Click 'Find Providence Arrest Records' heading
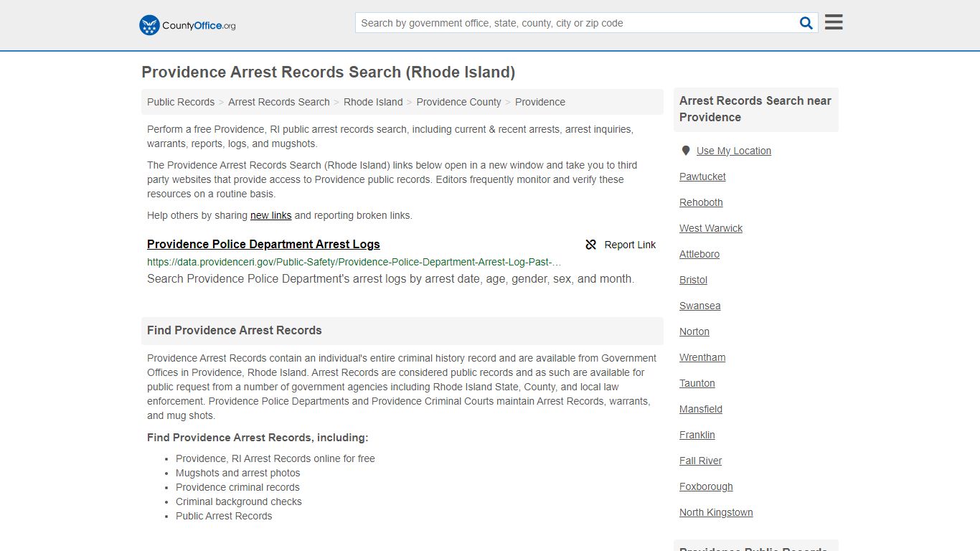 pos(235,330)
